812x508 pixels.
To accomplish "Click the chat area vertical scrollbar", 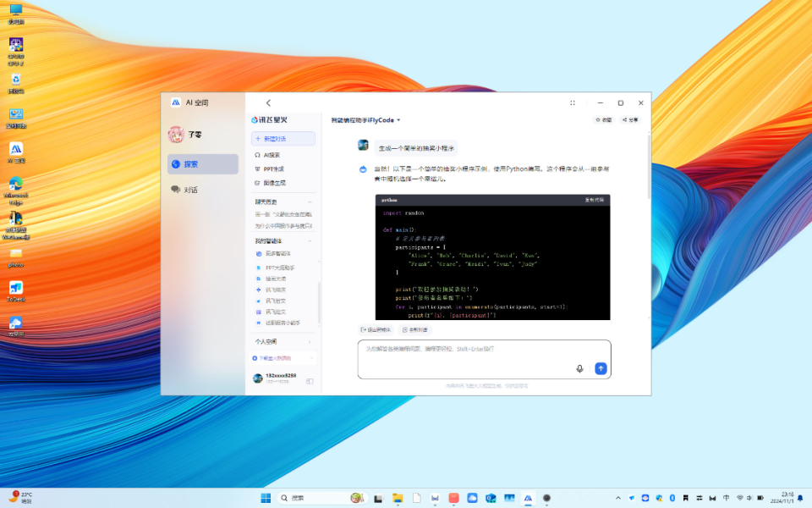I will pyautogui.click(x=649, y=167).
